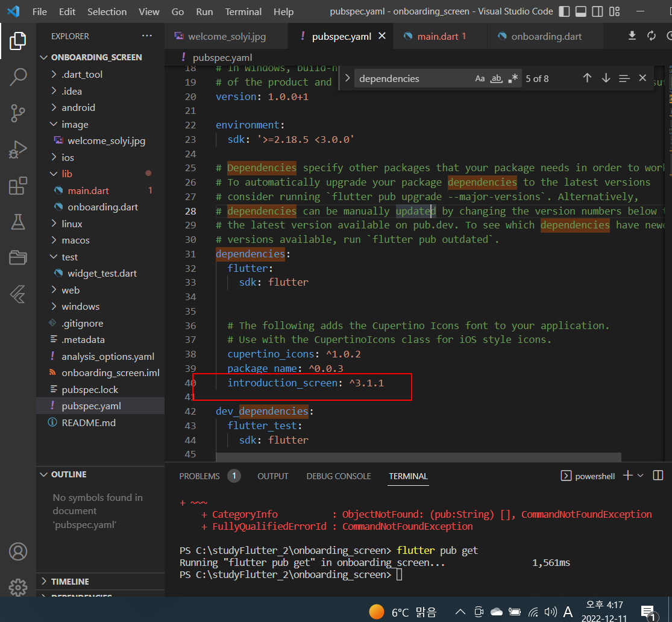Image resolution: width=672 pixels, height=622 pixels.
Task: Toggle Match Whole Word in find widget
Action: click(x=496, y=78)
